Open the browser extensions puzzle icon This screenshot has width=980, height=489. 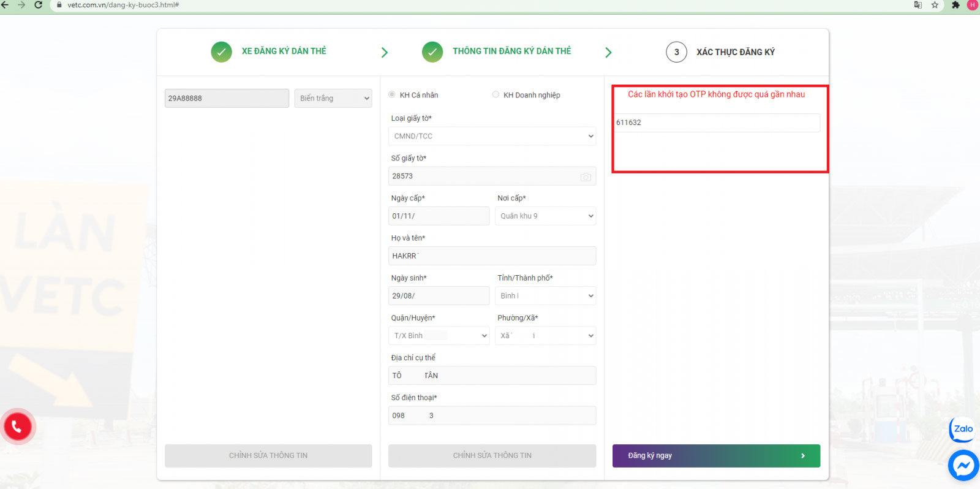click(x=956, y=5)
